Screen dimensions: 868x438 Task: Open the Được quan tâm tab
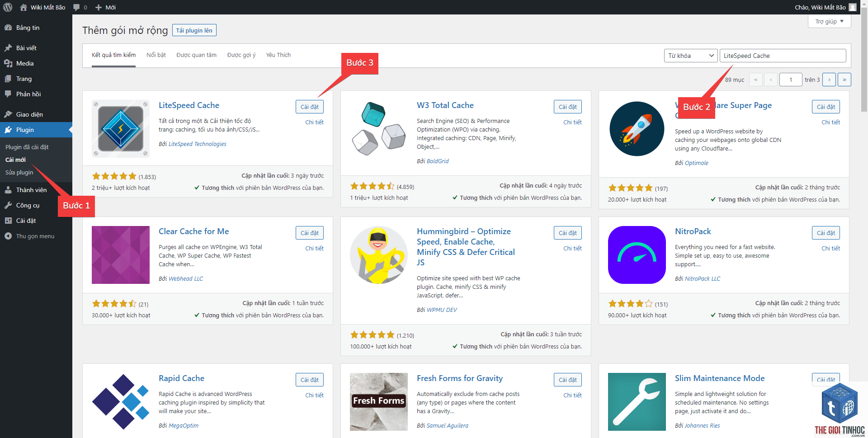point(196,55)
